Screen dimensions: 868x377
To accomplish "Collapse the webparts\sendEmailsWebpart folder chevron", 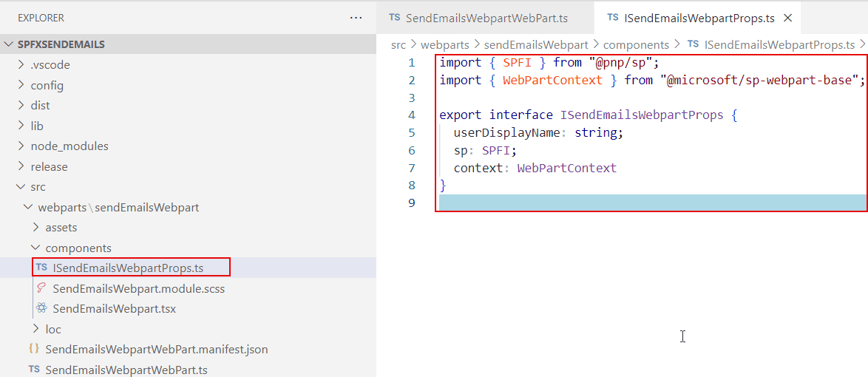I will tap(27, 208).
